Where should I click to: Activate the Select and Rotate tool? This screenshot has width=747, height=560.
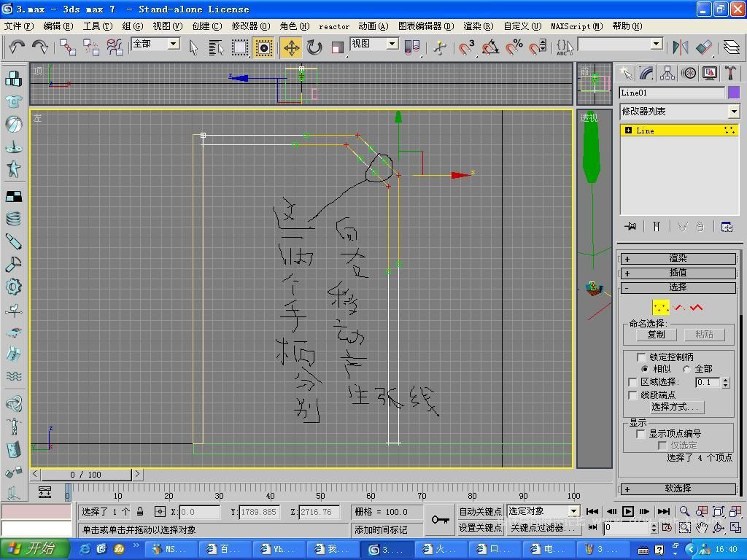tap(314, 47)
